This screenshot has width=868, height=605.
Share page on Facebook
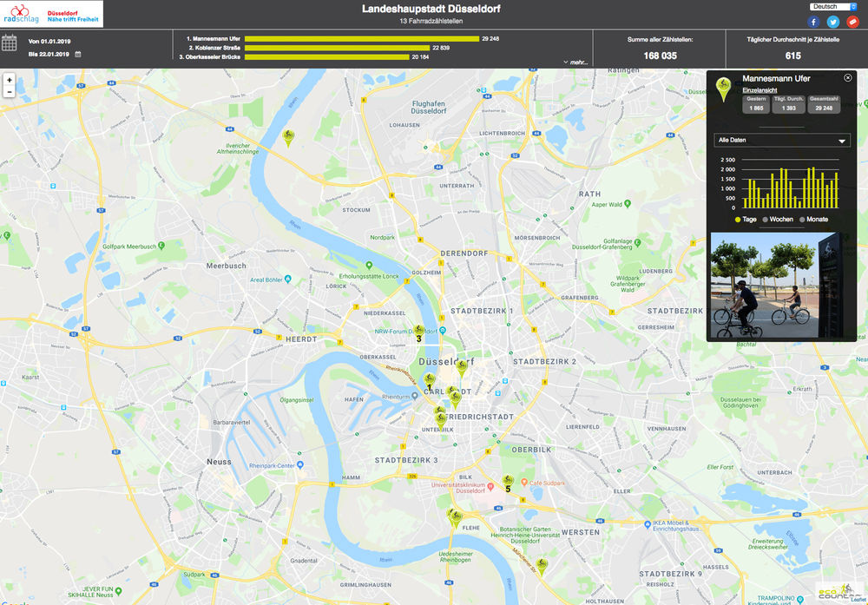814,22
